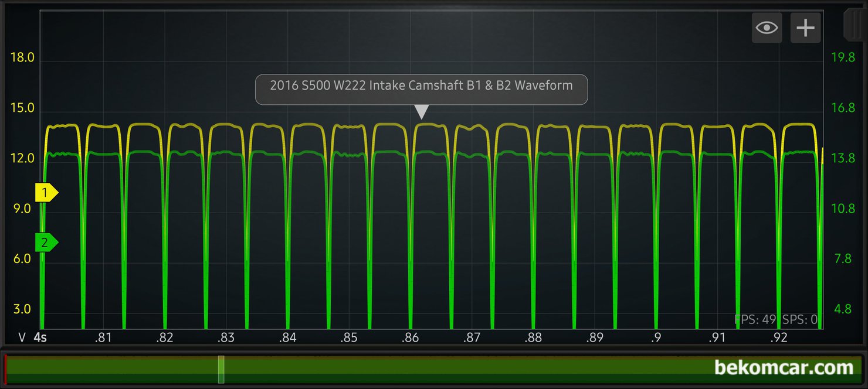Click the yellow 3.0 voltage scale label
The height and width of the screenshot is (389, 868).
pyautogui.click(x=23, y=309)
